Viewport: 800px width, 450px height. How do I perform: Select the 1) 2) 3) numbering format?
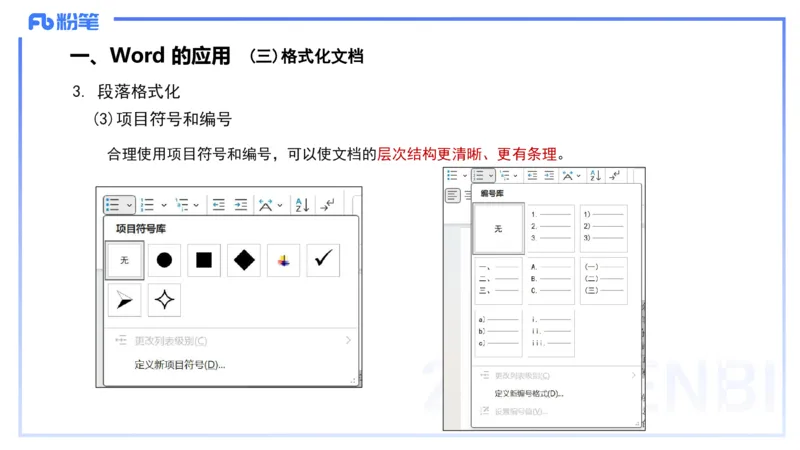click(x=604, y=229)
